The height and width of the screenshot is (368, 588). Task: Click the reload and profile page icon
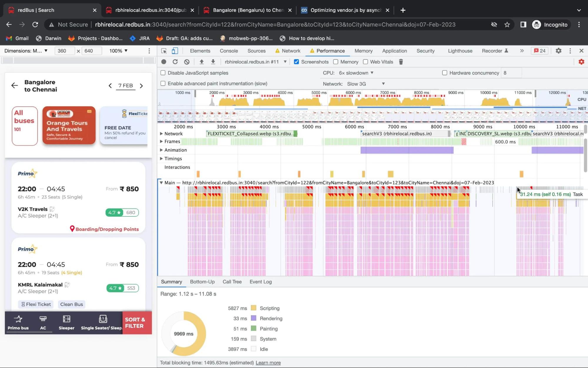tap(175, 62)
